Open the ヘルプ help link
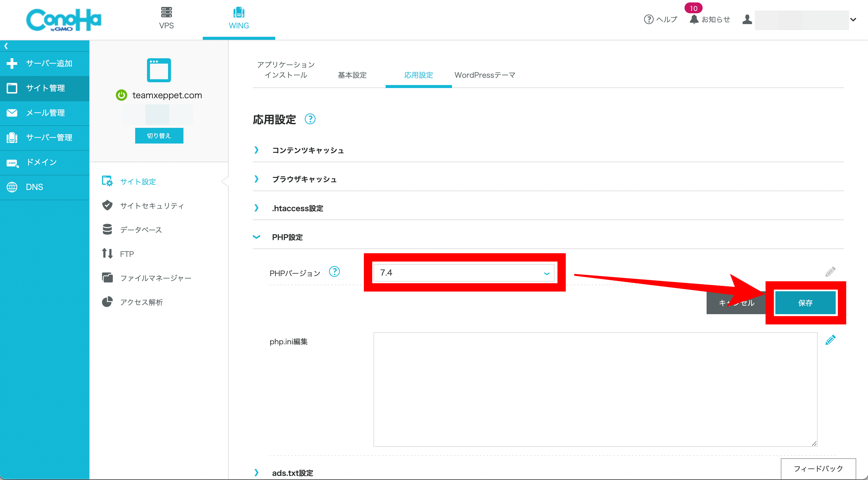 (660, 20)
